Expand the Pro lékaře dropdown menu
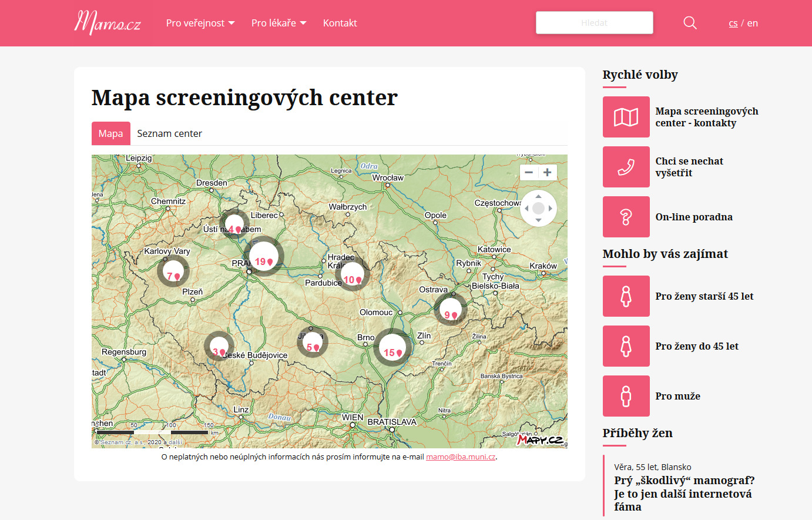812x520 pixels. pos(279,23)
